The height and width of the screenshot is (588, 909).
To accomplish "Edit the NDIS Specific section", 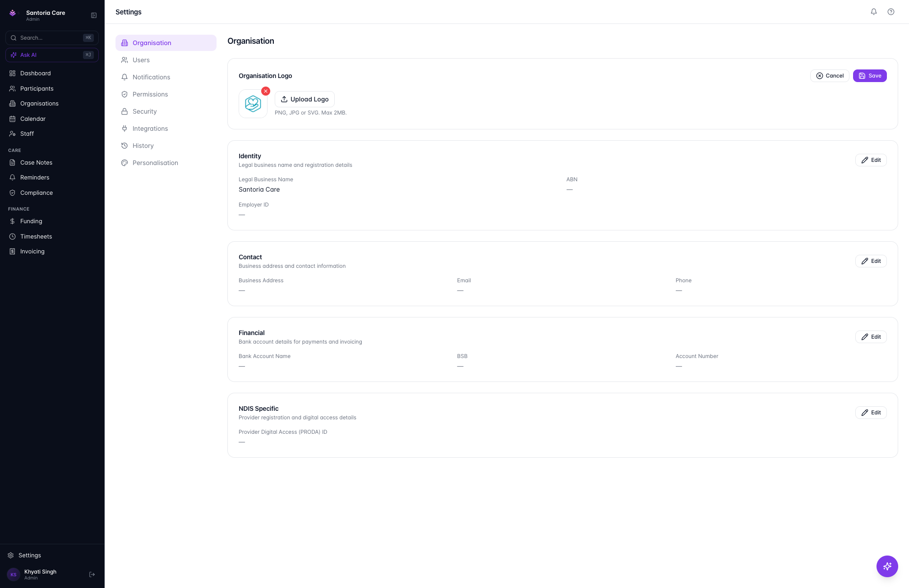I will [x=871, y=413].
